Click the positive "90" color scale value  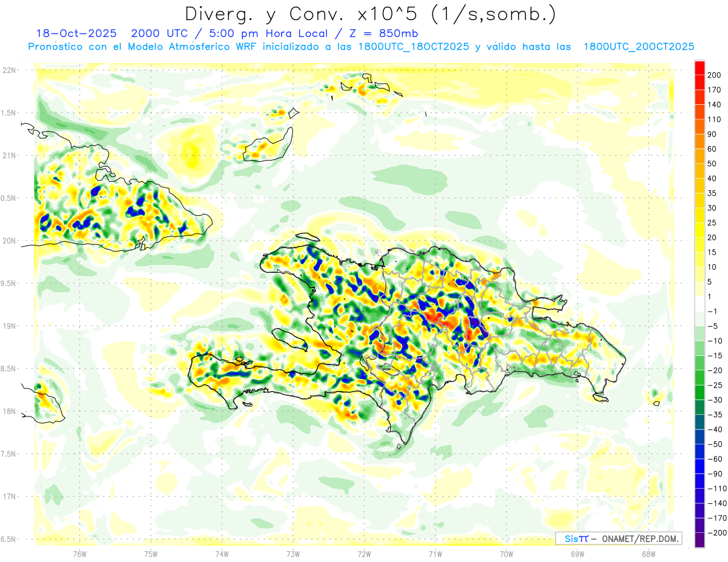tap(712, 135)
